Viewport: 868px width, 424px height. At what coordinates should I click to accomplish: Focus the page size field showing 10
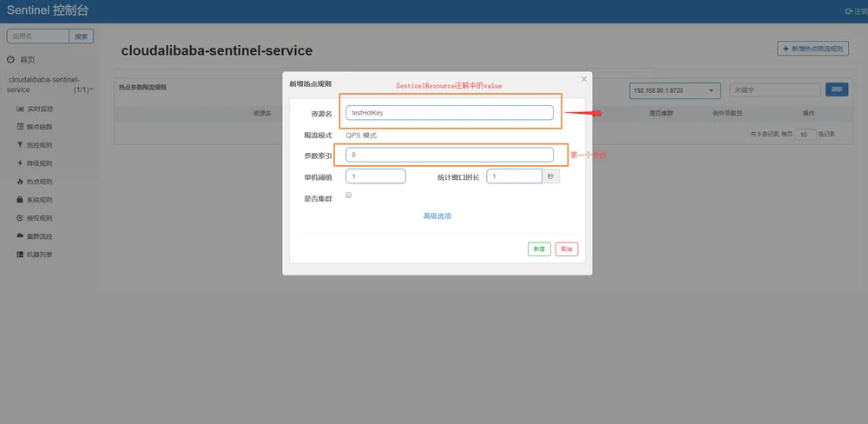[805, 134]
